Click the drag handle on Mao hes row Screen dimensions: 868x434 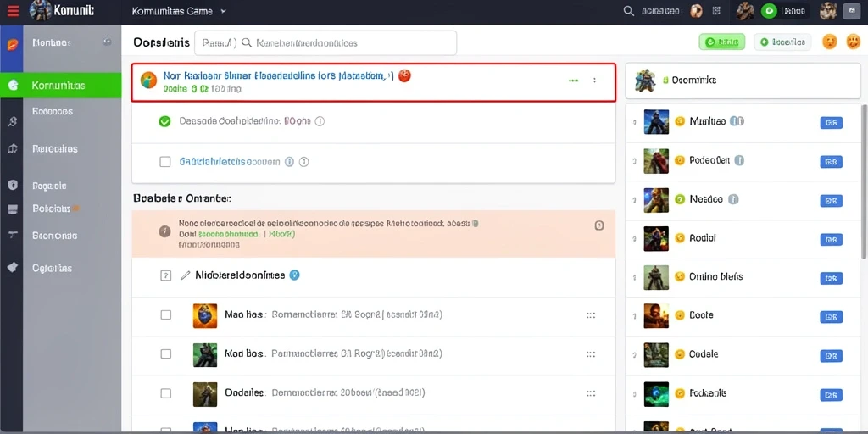point(591,315)
